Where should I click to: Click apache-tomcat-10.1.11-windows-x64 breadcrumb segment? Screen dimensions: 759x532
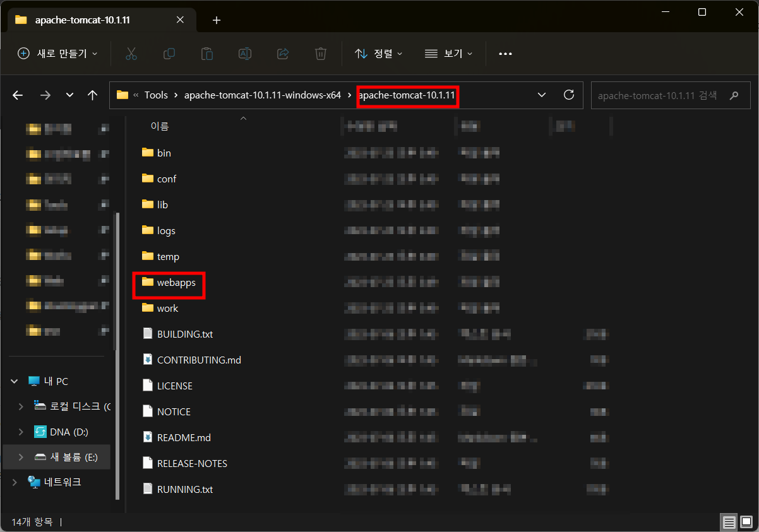[x=263, y=95]
